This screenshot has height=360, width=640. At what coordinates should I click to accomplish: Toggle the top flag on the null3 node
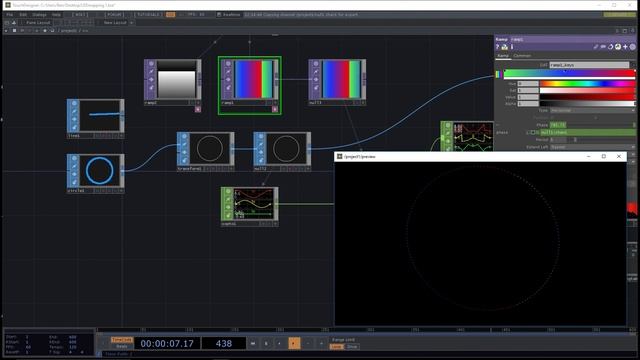pyautogui.click(x=316, y=64)
